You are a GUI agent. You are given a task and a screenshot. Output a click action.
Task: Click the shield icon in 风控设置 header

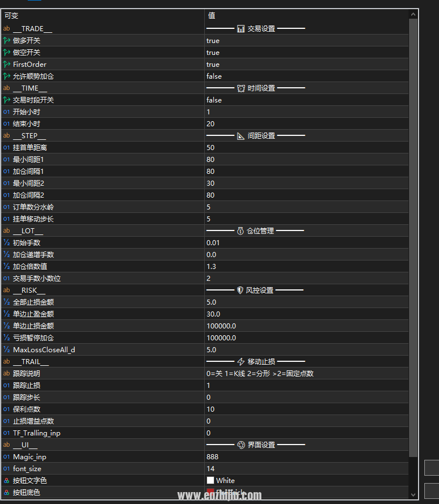[240, 291]
